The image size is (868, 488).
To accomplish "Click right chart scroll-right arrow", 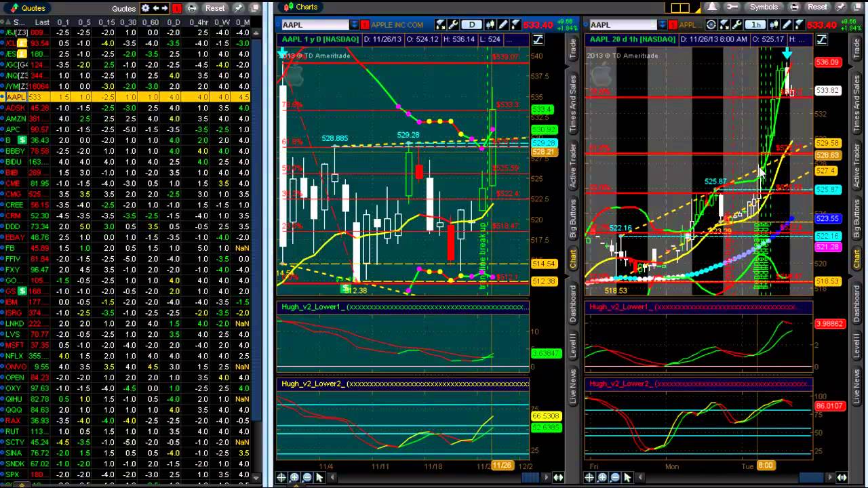I will click(829, 477).
